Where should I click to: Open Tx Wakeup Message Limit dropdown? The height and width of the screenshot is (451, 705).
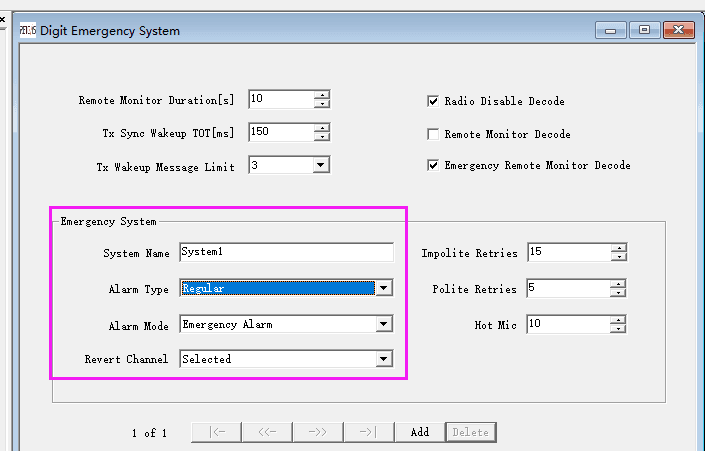[x=320, y=166]
